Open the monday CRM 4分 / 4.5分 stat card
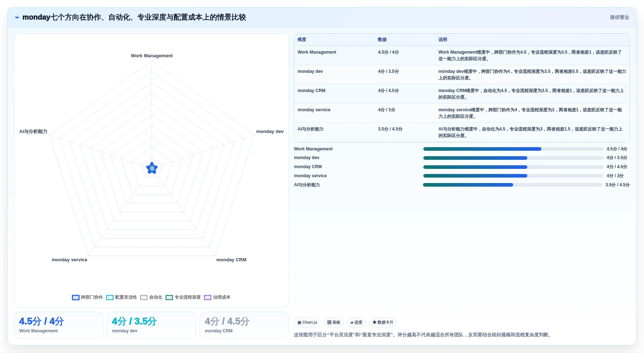Screen dimensions: 644x353 (x=244, y=325)
